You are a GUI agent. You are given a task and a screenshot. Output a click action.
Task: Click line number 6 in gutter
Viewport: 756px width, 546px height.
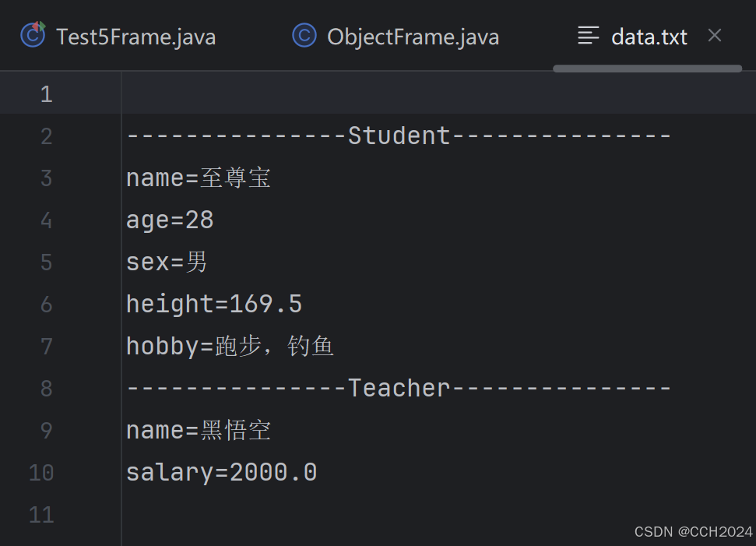46,305
